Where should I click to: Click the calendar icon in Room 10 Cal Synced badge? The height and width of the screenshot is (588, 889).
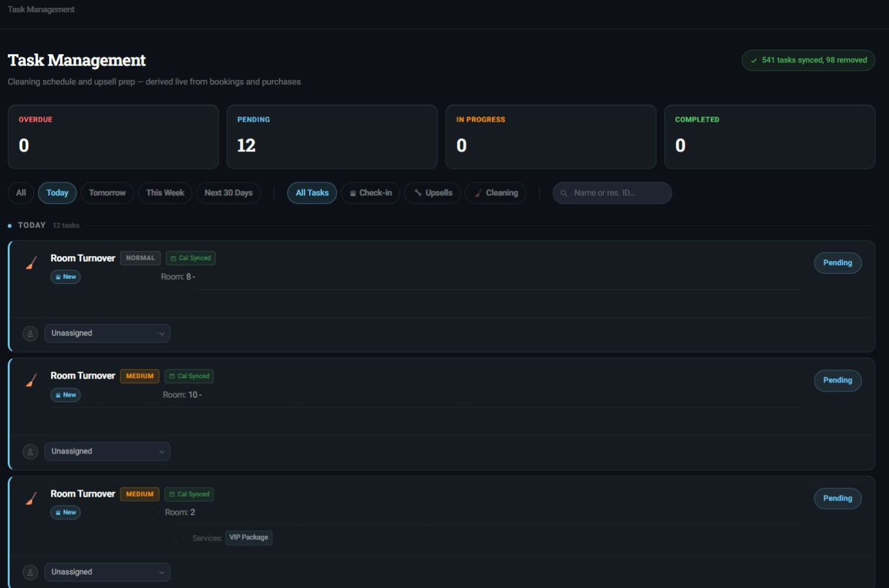172,376
